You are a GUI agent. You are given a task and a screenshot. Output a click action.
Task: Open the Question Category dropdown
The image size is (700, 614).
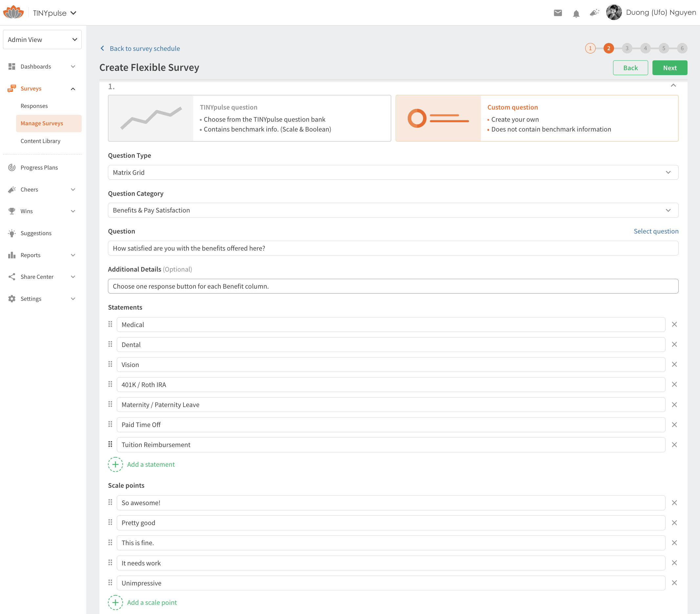393,210
